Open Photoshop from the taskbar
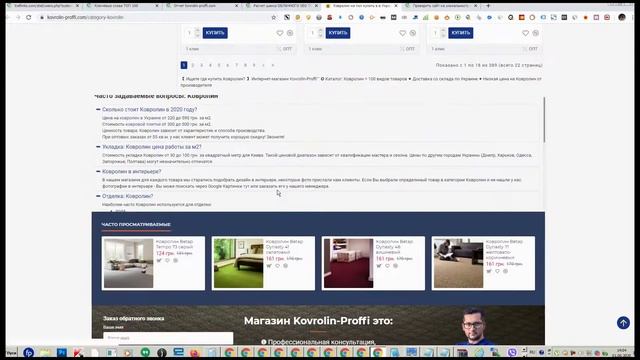Image resolution: width=640 pixels, height=360 pixels. point(62,352)
